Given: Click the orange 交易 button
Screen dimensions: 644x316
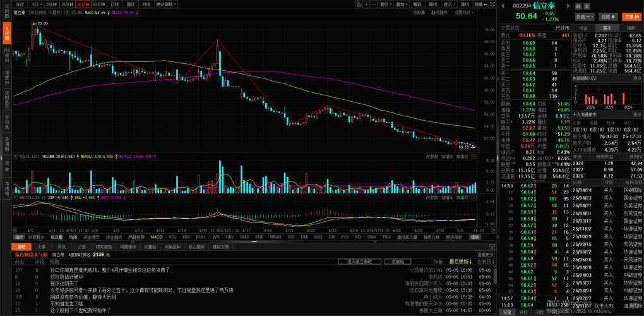Looking at the screenshot, I should click(x=633, y=17).
